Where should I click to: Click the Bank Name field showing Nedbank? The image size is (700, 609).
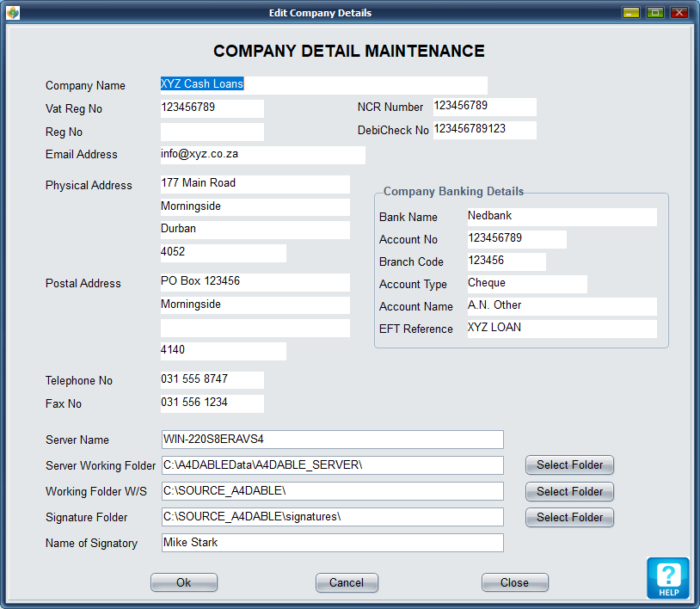561,217
